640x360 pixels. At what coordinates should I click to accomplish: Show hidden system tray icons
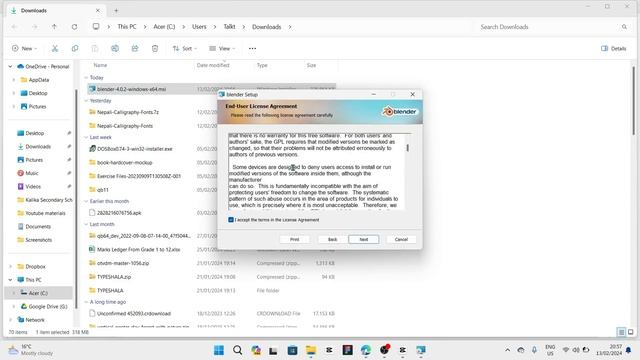[507, 350]
